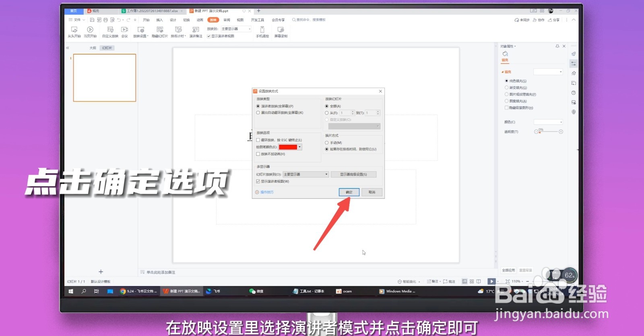Start slideshow from current slide (当页开始)

[90, 31]
